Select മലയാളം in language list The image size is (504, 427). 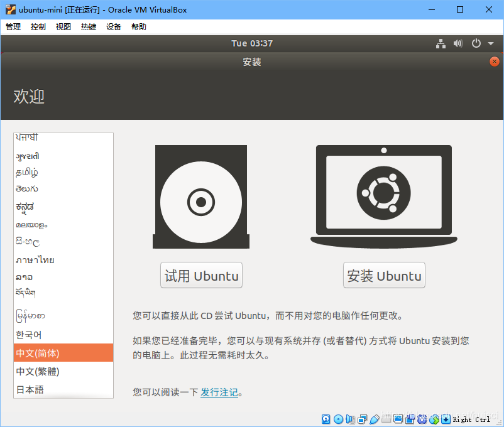pos(63,225)
